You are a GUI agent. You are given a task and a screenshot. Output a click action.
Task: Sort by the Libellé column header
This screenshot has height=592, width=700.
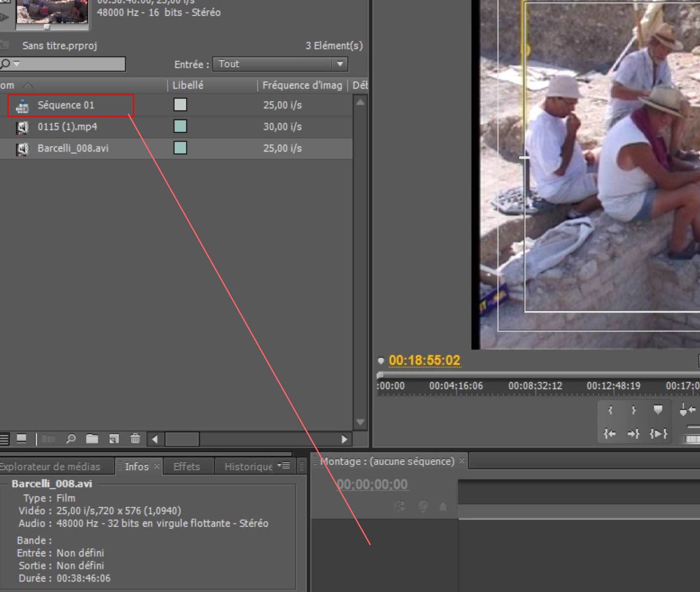pyautogui.click(x=188, y=85)
